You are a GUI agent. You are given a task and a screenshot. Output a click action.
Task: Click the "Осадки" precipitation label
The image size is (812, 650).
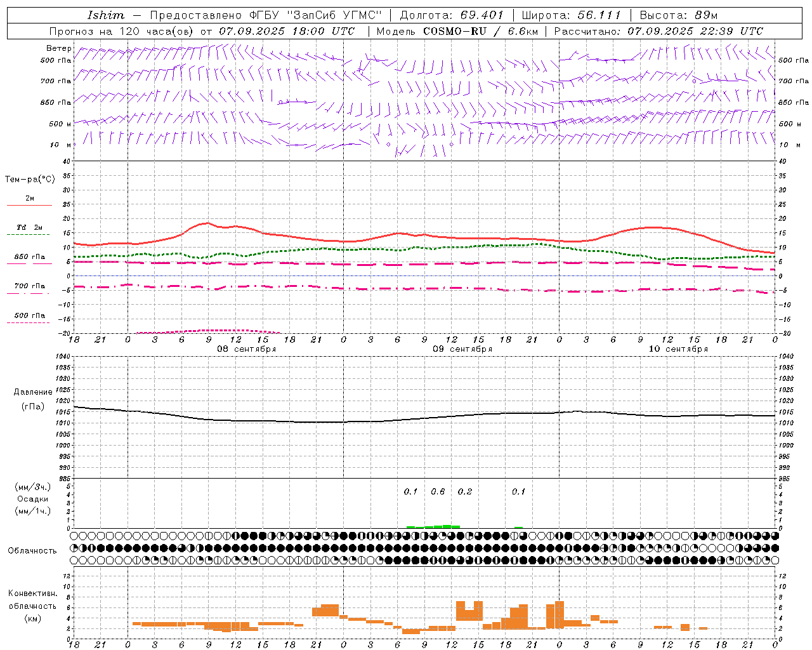coord(33,499)
